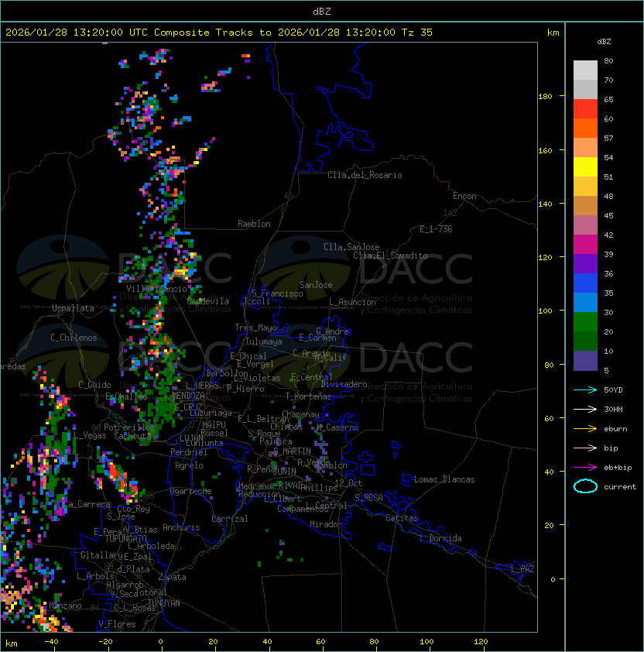This screenshot has height=652, width=644.
Task: Click the current legend label
Action: (620, 487)
